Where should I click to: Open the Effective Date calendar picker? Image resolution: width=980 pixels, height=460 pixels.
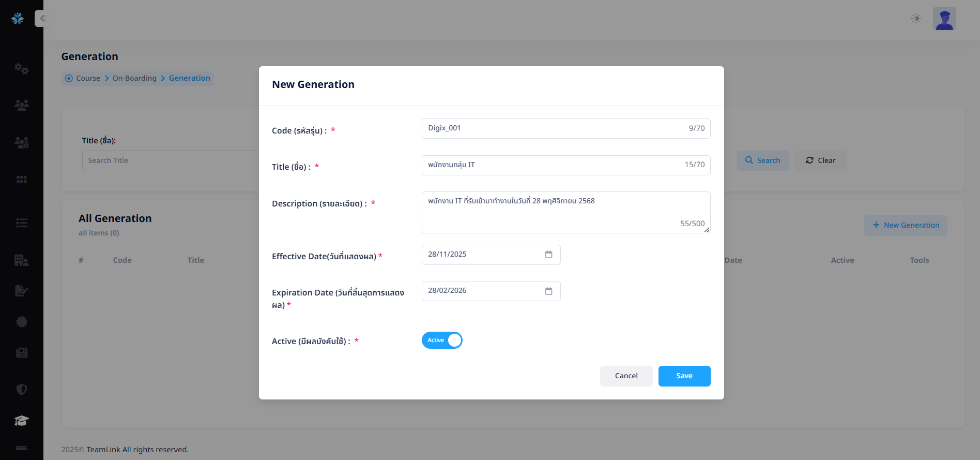click(548, 255)
